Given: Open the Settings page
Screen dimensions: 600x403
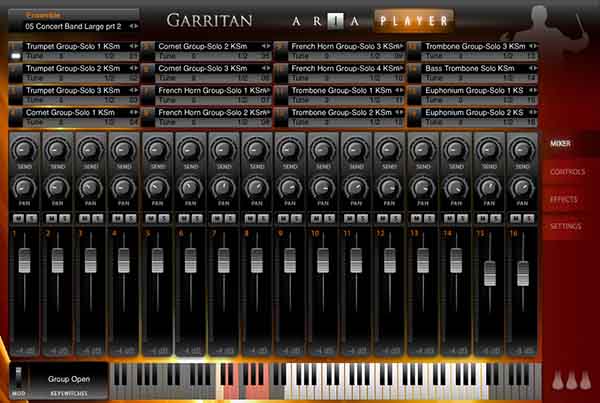Looking at the screenshot, I should pyautogui.click(x=565, y=226).
